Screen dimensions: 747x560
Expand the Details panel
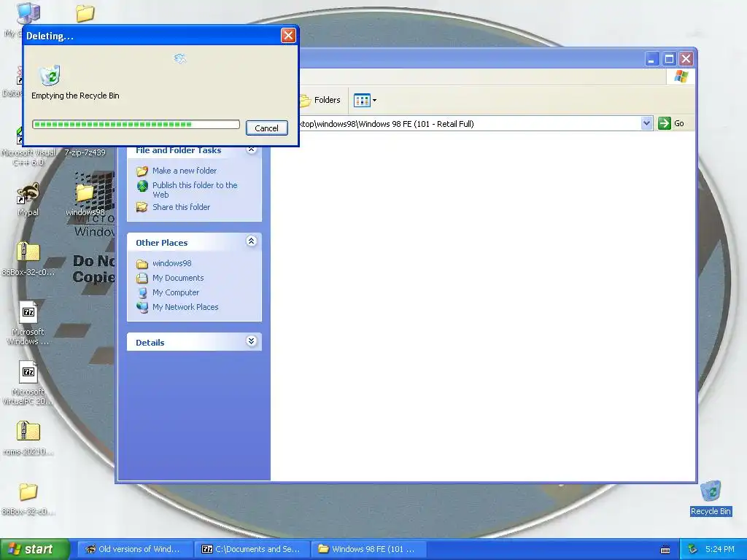coord(252,341)
